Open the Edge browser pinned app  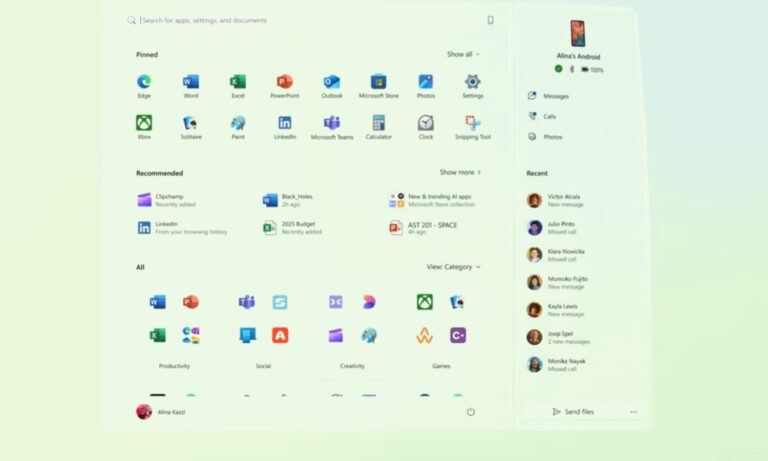144,83
